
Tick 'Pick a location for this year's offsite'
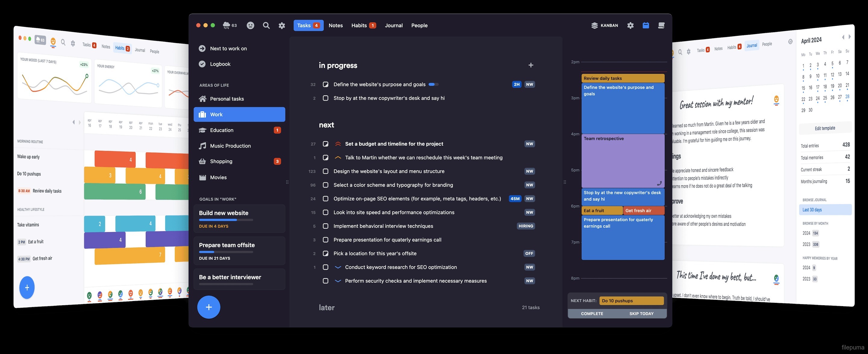pos(325,253)
